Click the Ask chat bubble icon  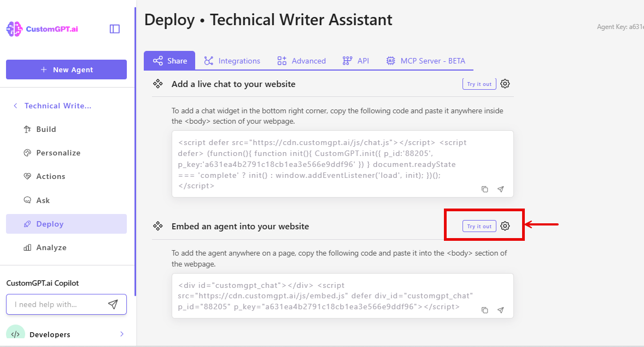point(27,200)
